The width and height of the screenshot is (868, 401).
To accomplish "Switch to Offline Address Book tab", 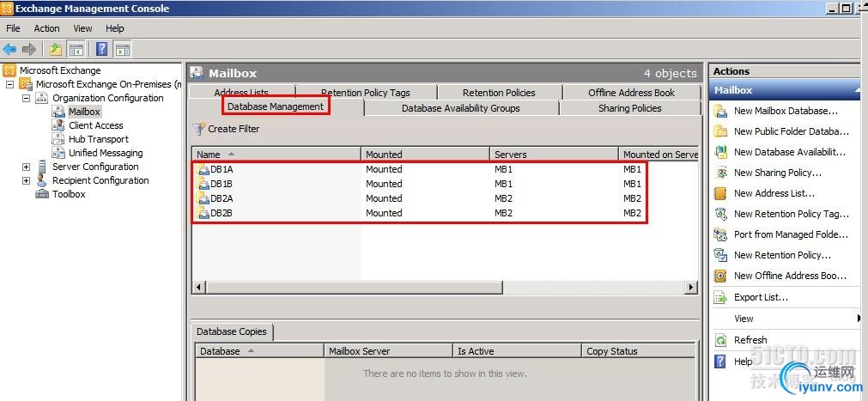I will tap(632, 93).
